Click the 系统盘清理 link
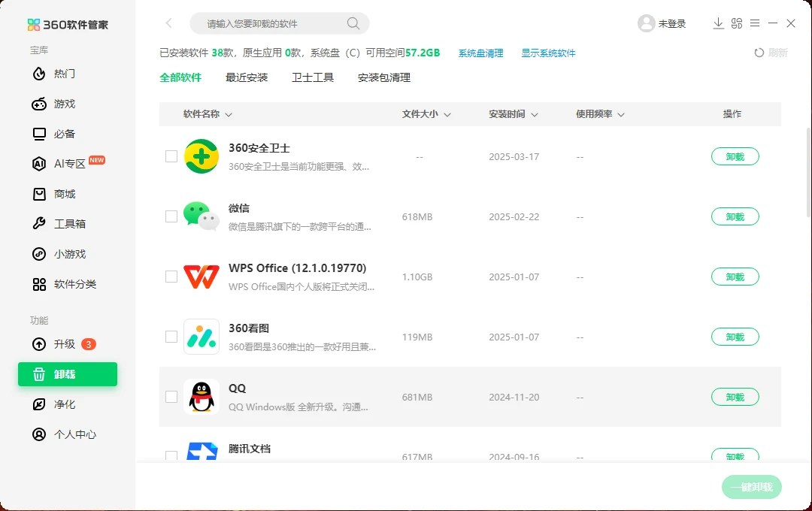Image resolution: width=812 pixels, height=511 pixels. [x=480, y=53]
